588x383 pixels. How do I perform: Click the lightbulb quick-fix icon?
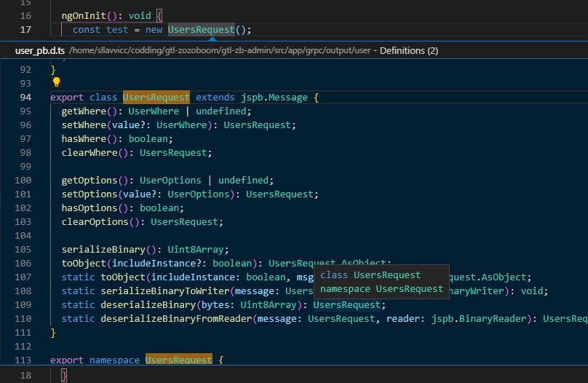point(56,82)
